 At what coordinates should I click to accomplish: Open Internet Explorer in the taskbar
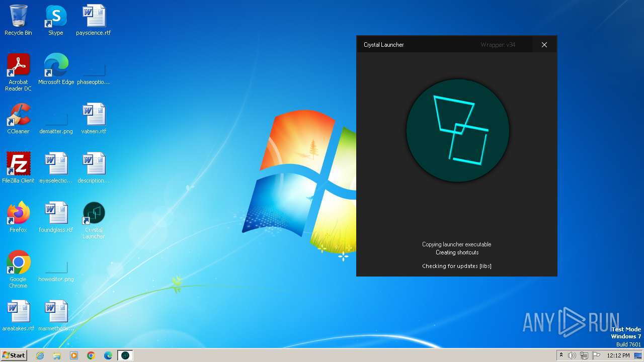coord(40,355)
